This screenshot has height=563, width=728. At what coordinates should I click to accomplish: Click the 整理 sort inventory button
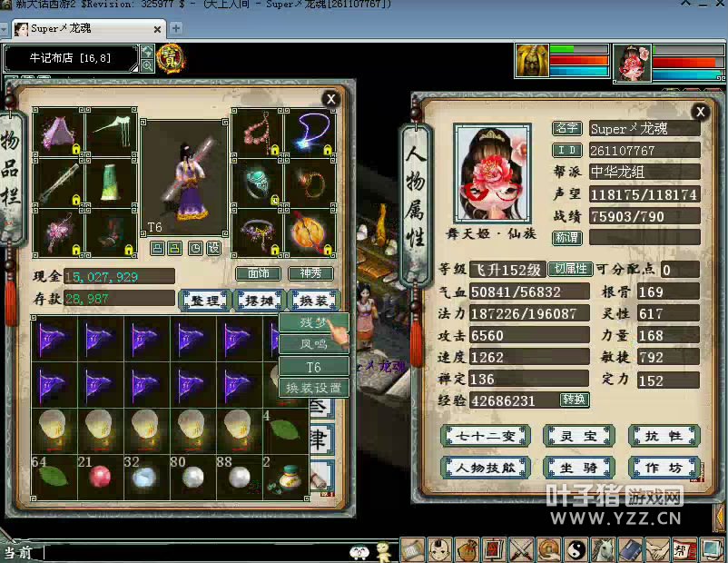(x=203, y=300)
